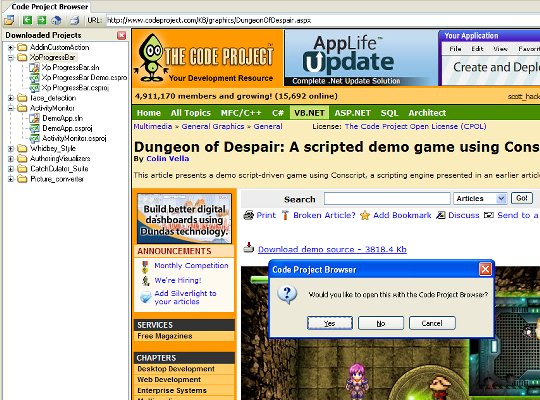Select the DemoApp.csproj project icon
The height and width of the screenshot is (400, 540).
click(x=34, y=129)
